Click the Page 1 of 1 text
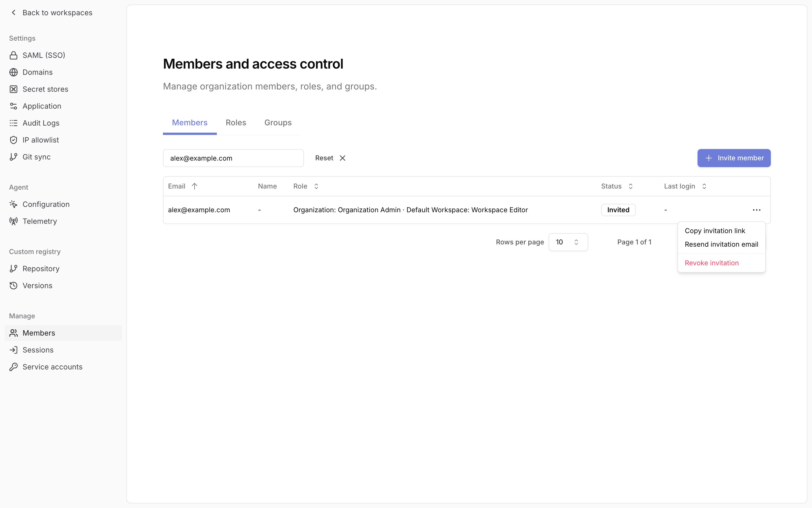Image resolution: width=812 pixels, height=508 pixels. [x=634, y=242]
